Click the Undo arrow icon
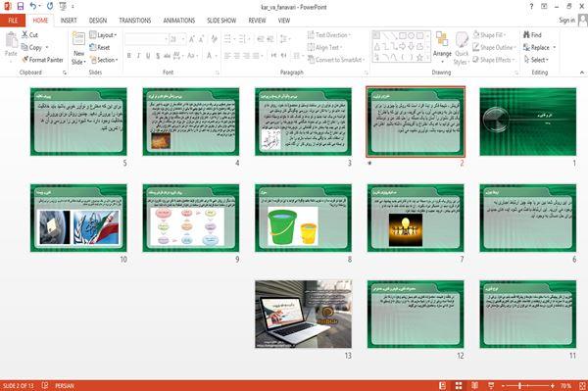Screen dimensions: 588x391 [x=33, y=6]
